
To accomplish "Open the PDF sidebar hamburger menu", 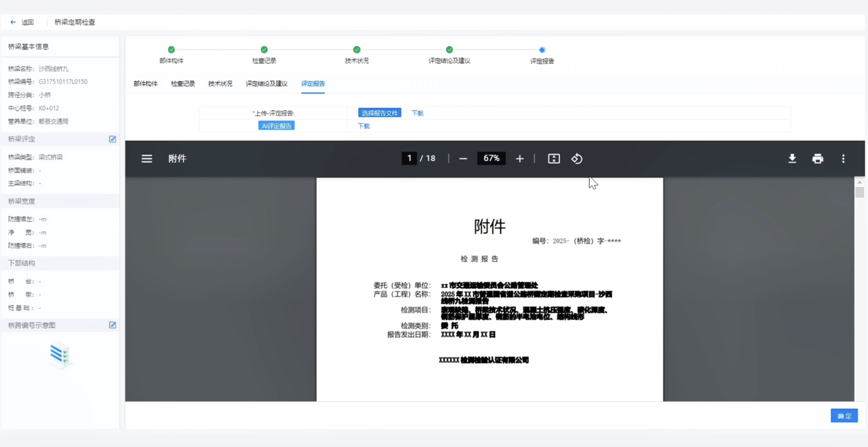I will pyautogui.click(x=147, y=159).
